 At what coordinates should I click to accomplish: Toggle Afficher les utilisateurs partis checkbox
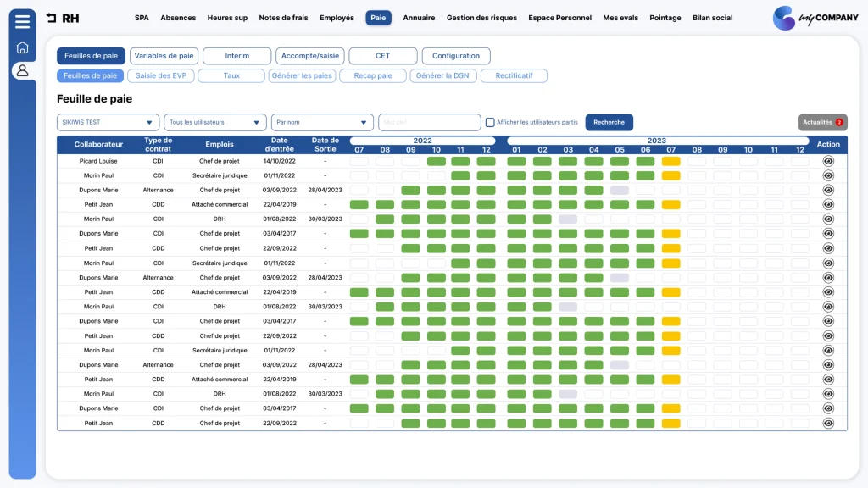pyautogui.click(x=490, y=122)
